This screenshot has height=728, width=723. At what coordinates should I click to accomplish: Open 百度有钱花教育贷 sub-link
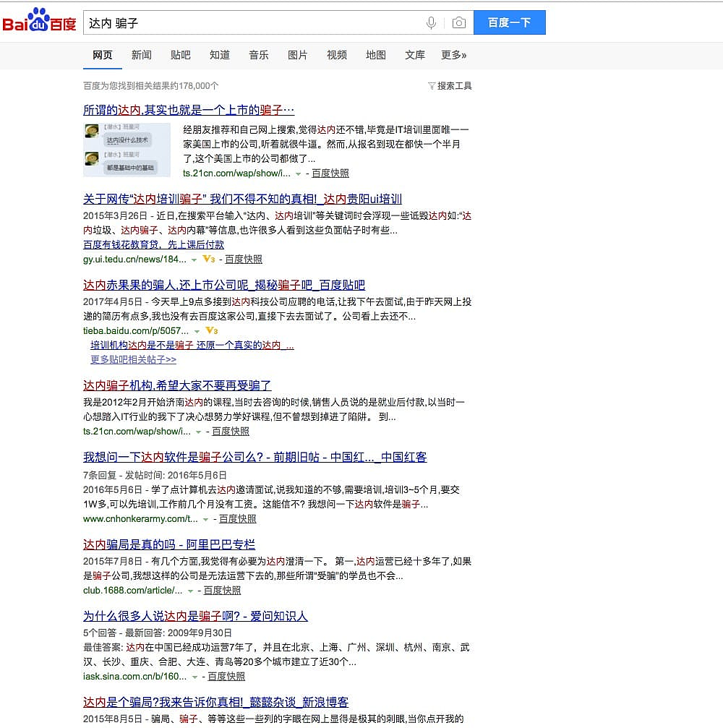153,244
